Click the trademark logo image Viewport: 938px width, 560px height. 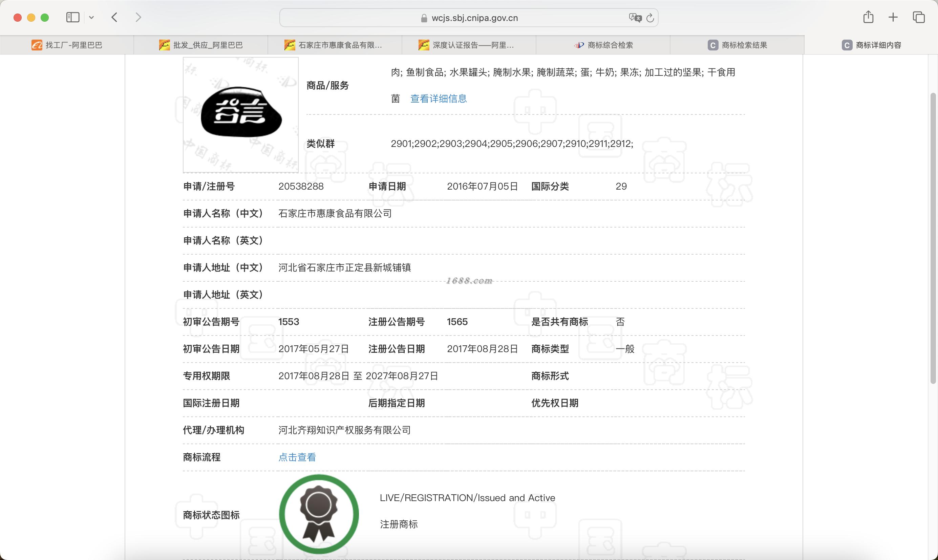click(x=241, y=115)
